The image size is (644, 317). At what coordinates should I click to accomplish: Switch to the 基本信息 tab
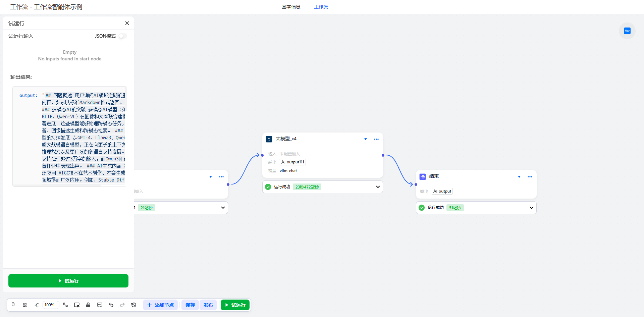click(x=291, y=7)
